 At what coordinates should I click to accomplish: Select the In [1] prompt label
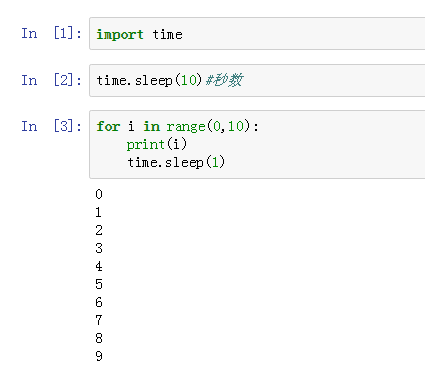click(x=51, y=33)
